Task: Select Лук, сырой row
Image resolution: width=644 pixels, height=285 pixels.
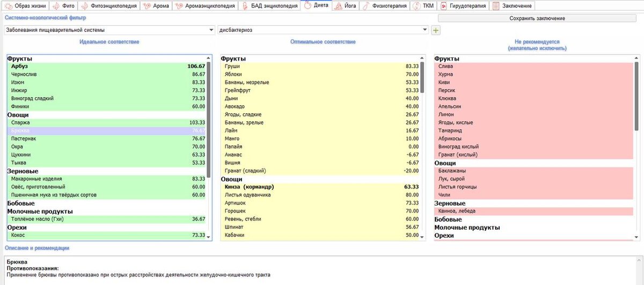Action: pyautogui.click(x=534, y=179)
